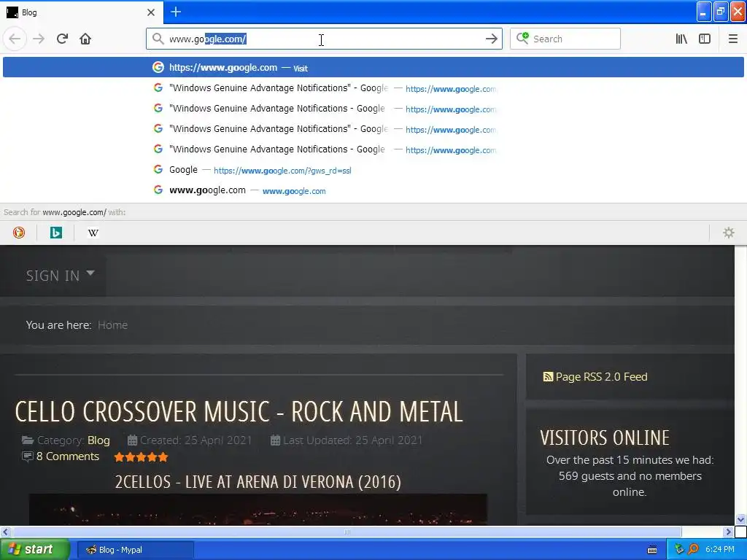Click '2CELLOS - LIVE AT ARENA DI VERONA (2016)'
The width and height of the screenshot is (747, 560).
(258, 481)
